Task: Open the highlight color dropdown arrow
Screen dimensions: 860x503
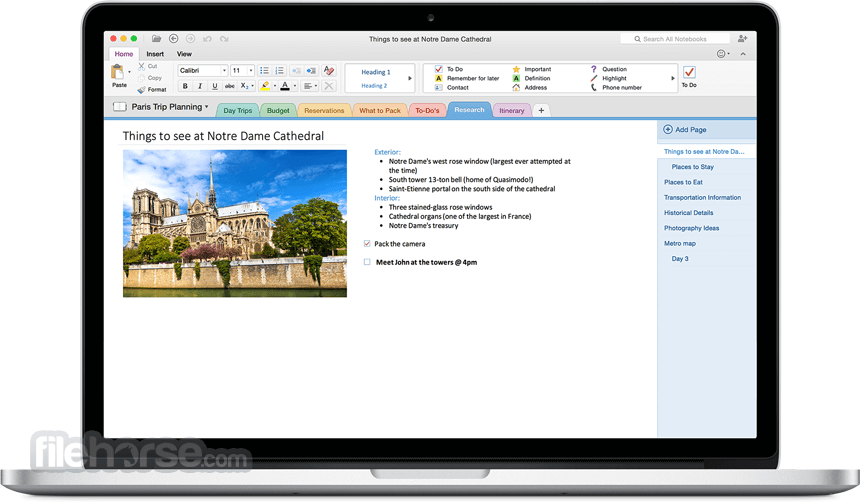Action: (x=274, y=86)
